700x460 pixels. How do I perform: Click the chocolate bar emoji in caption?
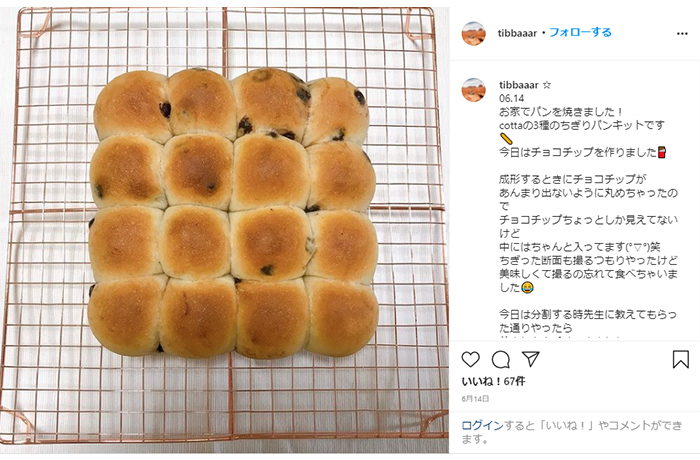[x=662, y=152]
